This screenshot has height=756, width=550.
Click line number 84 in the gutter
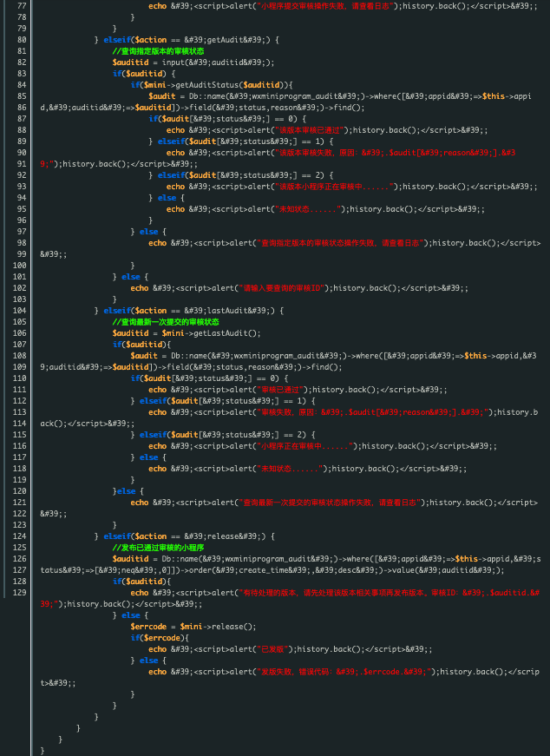tap(22, 85)
